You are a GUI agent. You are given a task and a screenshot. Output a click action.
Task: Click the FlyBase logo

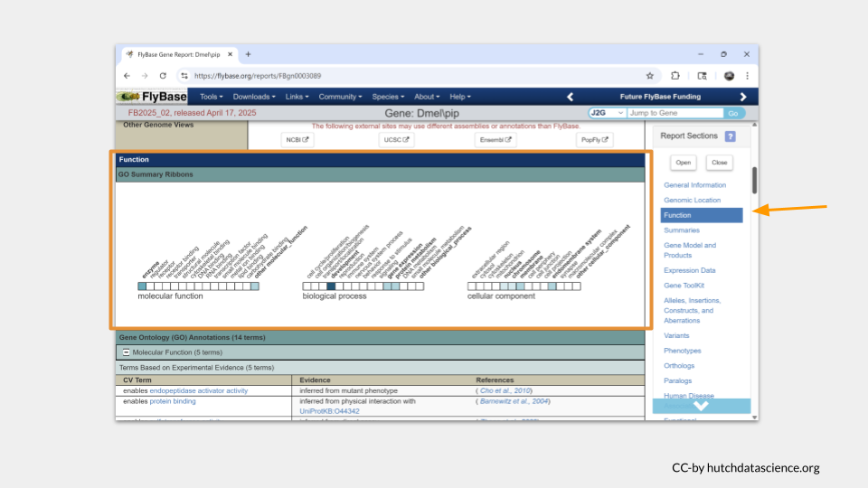pos(152,97)
